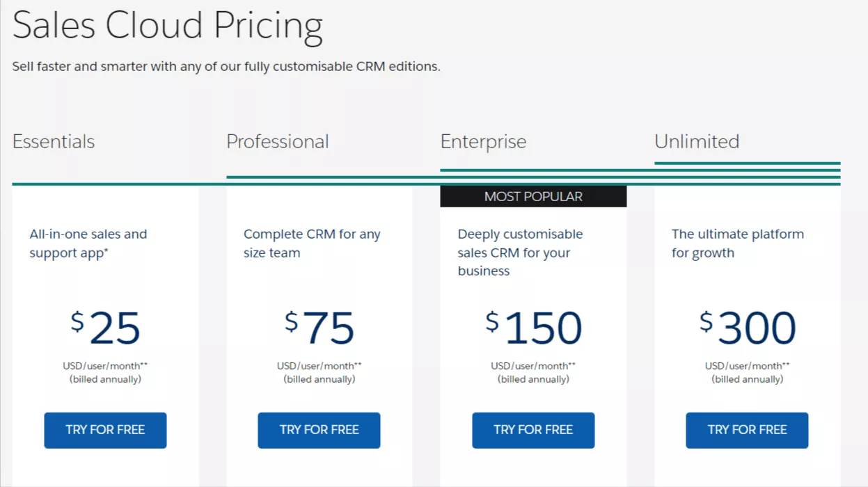Click the billed annually note under Essentials
The width and height of the screenshot is (868, 487).
[105, 379]
